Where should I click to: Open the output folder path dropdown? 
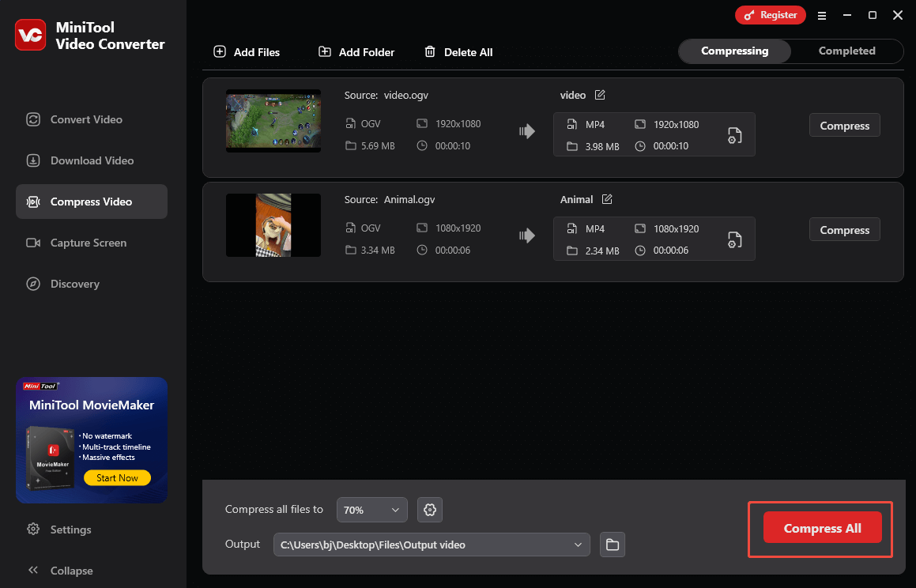578,545
